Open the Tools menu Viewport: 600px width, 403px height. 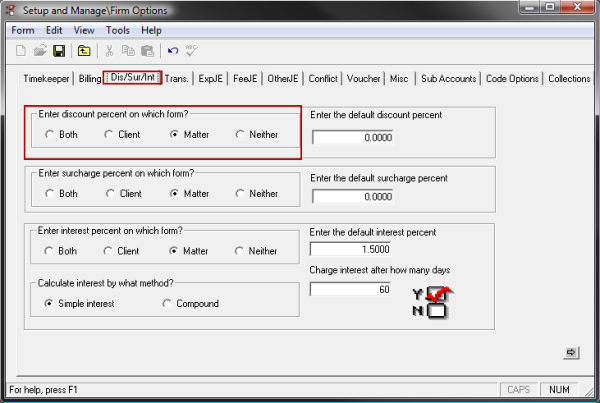[117, 30]
